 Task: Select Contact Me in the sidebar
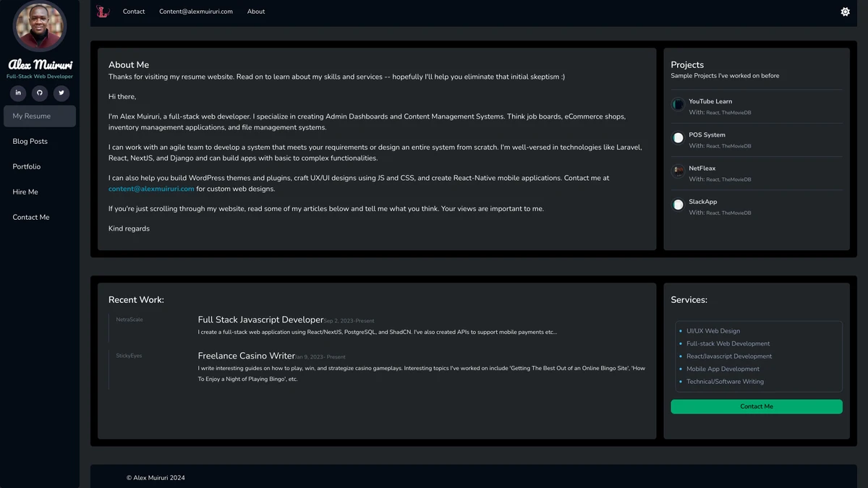click(x=31, y=218)
